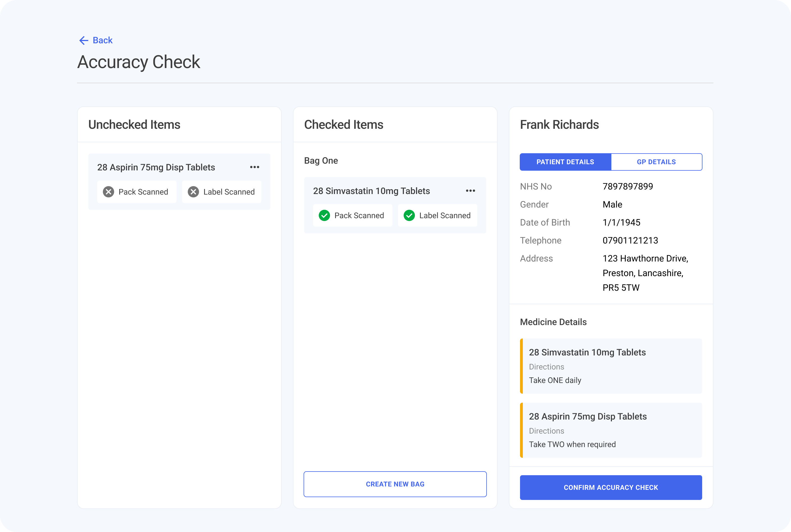
Task: Toggle Label Scanned status for Aspirin
Action: [x=222, y=192]
